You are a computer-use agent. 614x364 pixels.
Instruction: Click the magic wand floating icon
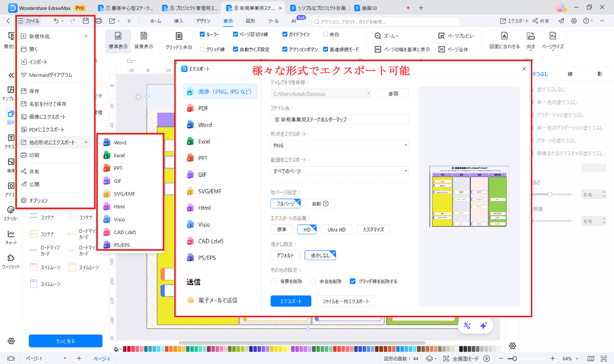click(x=467, y=326)
